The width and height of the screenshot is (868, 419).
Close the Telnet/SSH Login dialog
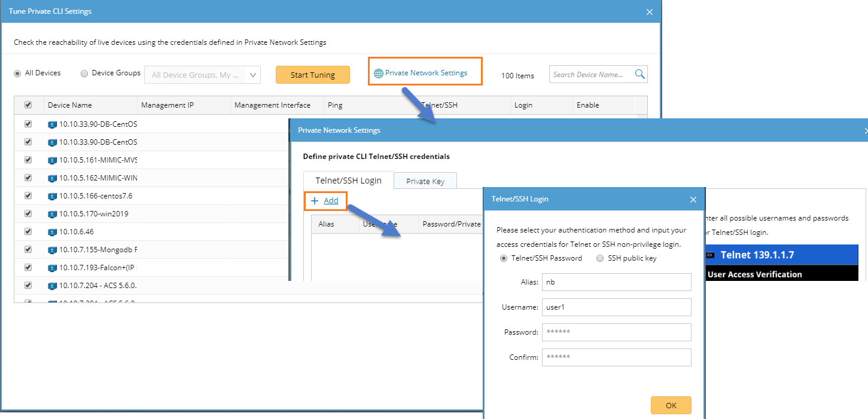693,200
